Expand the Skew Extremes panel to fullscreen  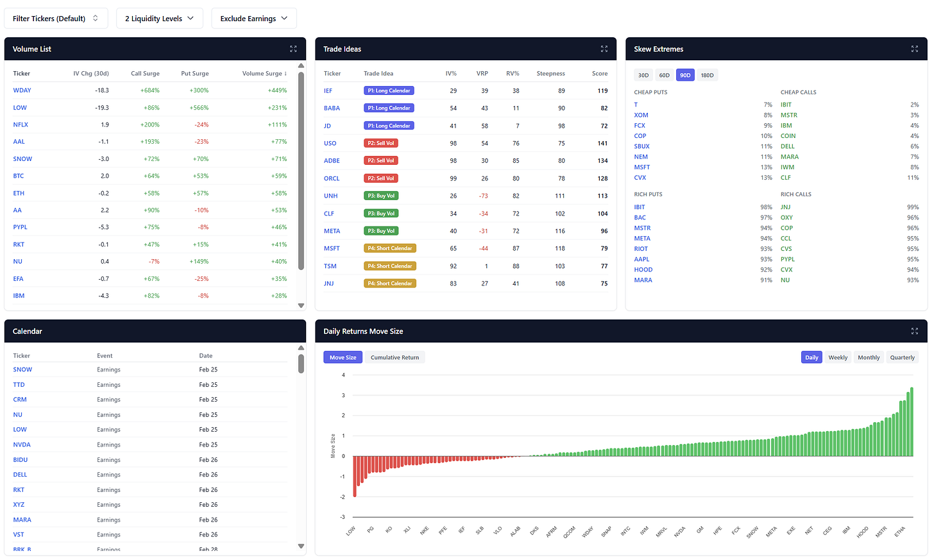tap(915, 49)
